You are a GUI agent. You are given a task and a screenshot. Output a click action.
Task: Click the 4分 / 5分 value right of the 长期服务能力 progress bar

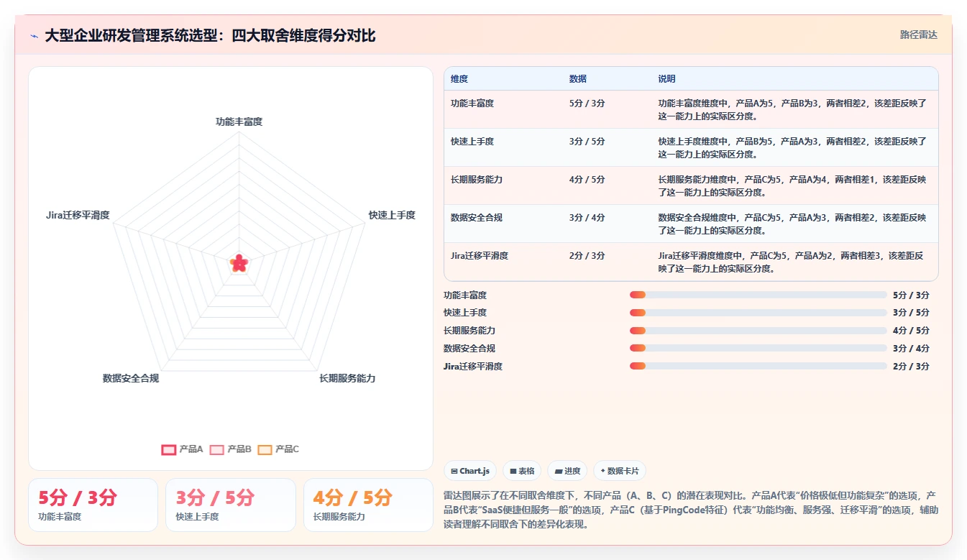click(x=911, y=331)
